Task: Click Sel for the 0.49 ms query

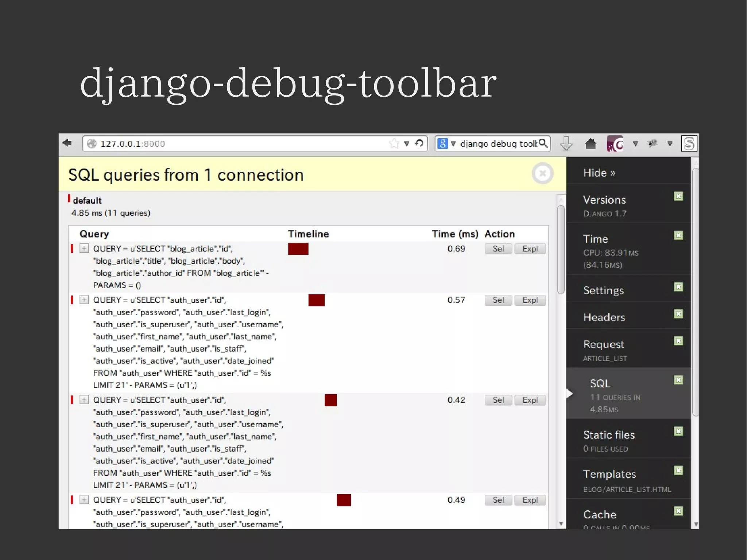Action: tap(498, 500)
